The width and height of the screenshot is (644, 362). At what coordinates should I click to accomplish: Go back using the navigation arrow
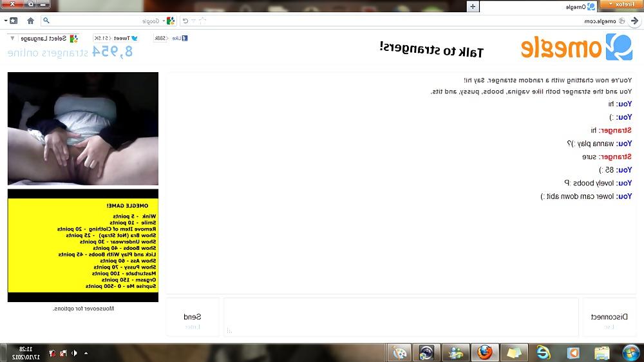coord(635,21)
